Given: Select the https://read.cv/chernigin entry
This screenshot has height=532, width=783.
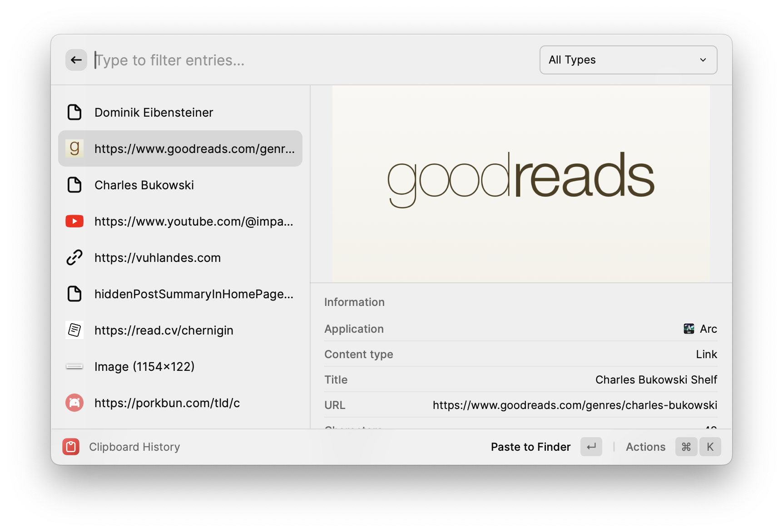Looking at the screenshot, I should click(180, 330).
